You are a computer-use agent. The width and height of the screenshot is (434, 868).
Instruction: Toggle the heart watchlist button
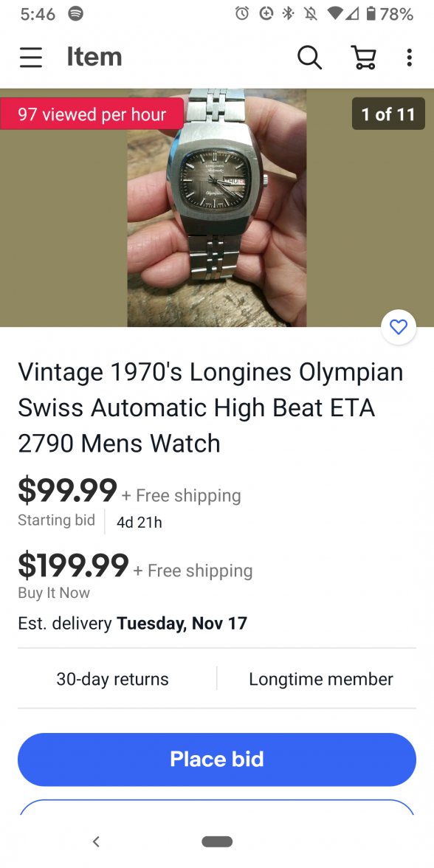[x=399, y=327]
